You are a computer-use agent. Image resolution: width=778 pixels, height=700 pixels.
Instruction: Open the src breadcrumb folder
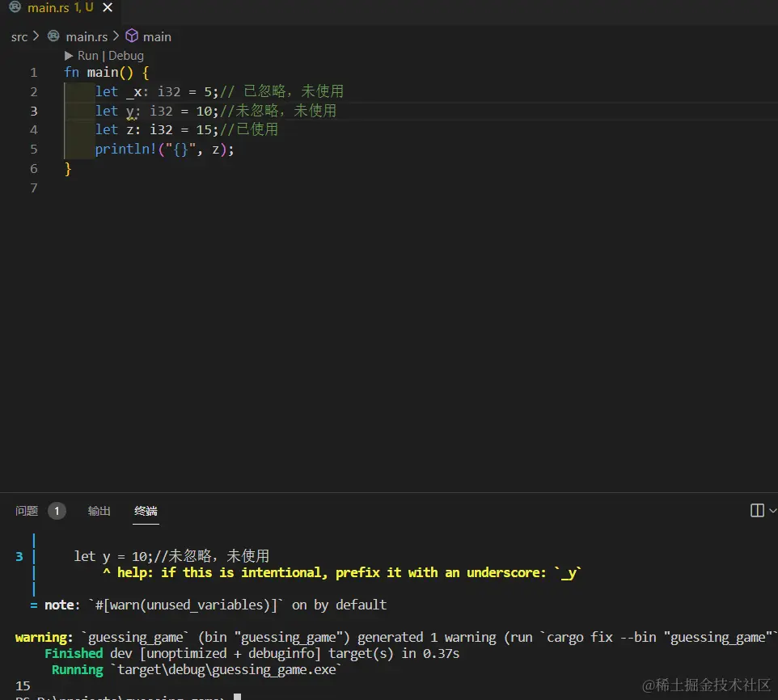pos(19,36)
